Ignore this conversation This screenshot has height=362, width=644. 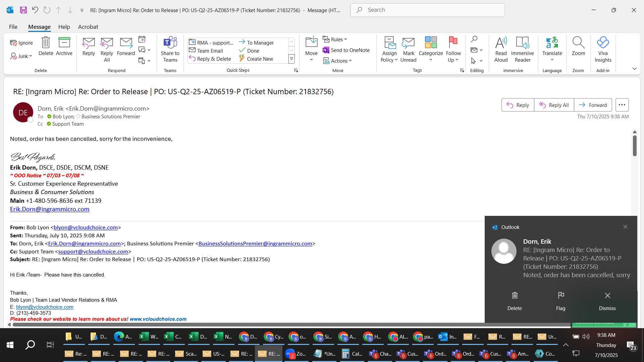21,43
